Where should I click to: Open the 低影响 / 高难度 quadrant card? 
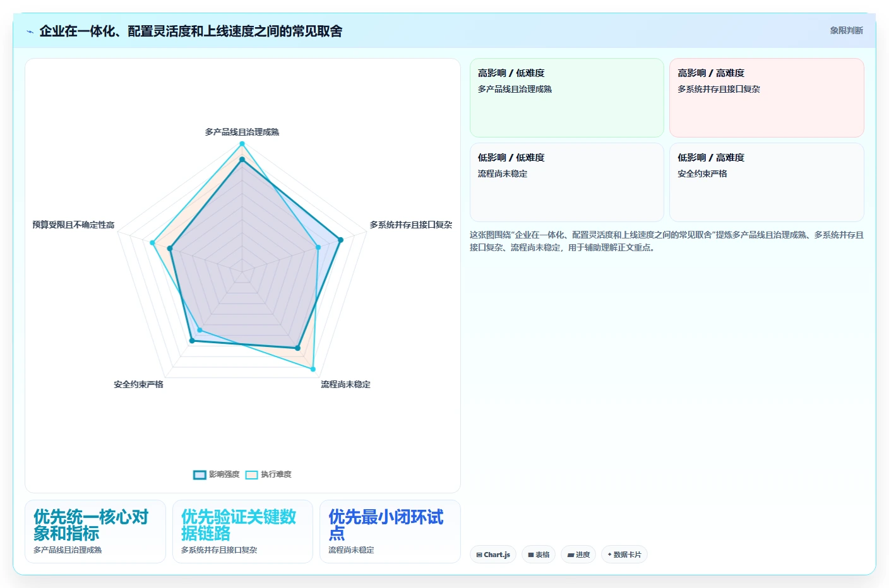pyautogui.click(x=767, y=182)
